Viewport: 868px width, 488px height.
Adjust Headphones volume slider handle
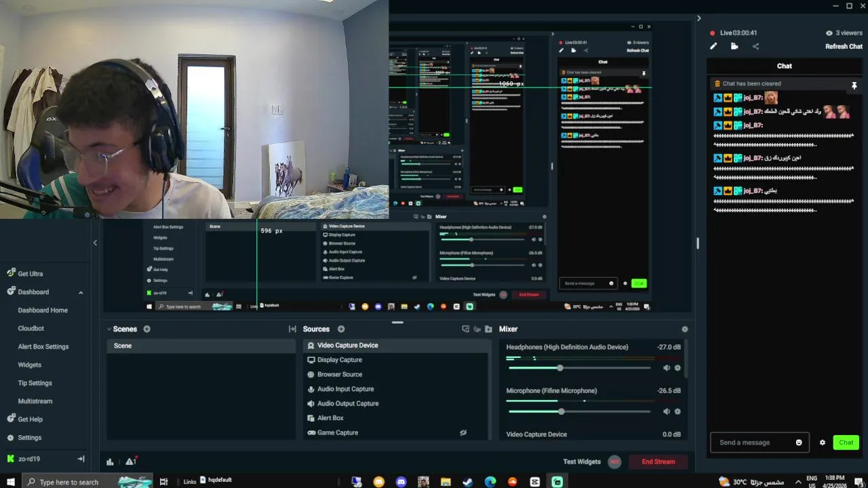point(559,368)
